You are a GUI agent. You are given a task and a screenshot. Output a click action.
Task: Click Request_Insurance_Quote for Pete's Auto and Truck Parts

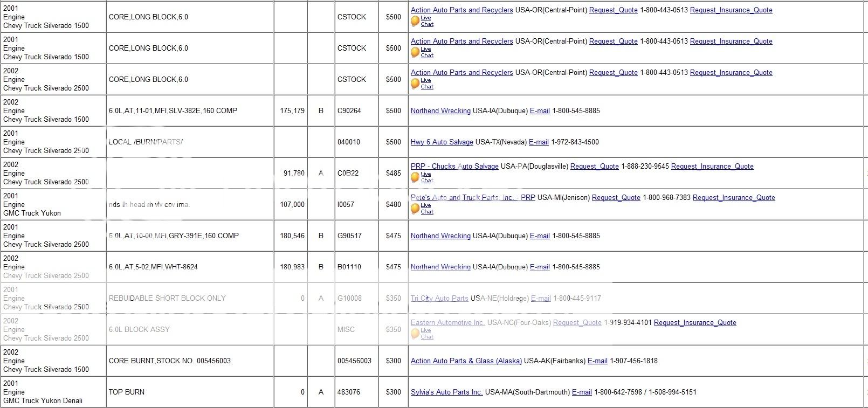(734, 197)
